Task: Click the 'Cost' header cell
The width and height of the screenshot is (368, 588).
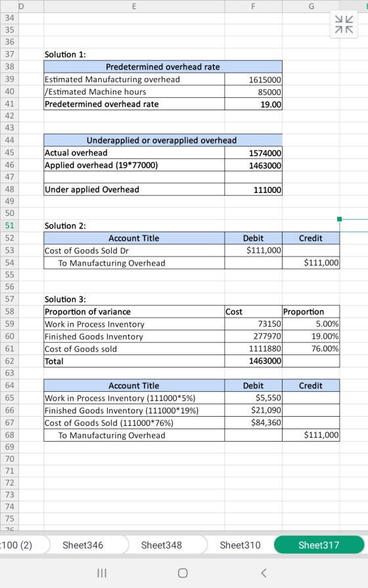Action: (254, 312)
